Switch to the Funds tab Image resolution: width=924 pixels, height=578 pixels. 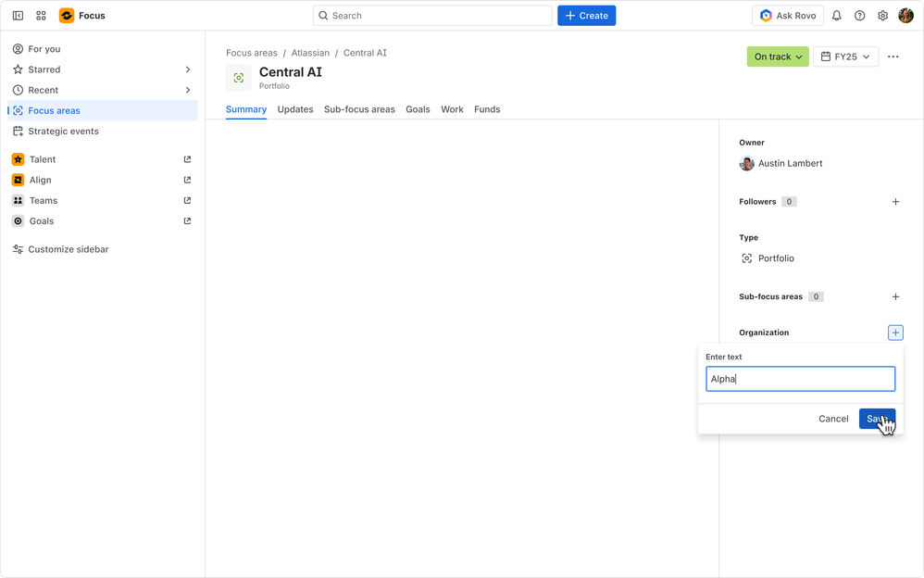(487, 109)
